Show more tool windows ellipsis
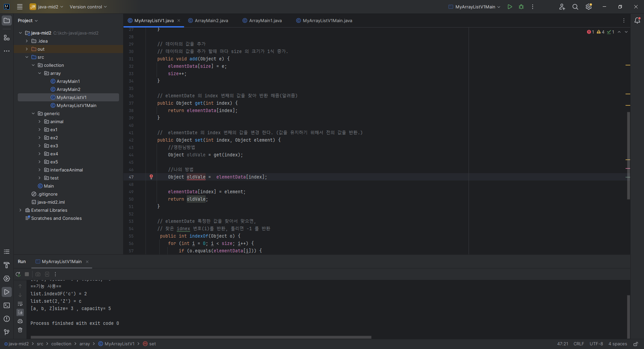The image size is (644, 349). tap(7, 51)
